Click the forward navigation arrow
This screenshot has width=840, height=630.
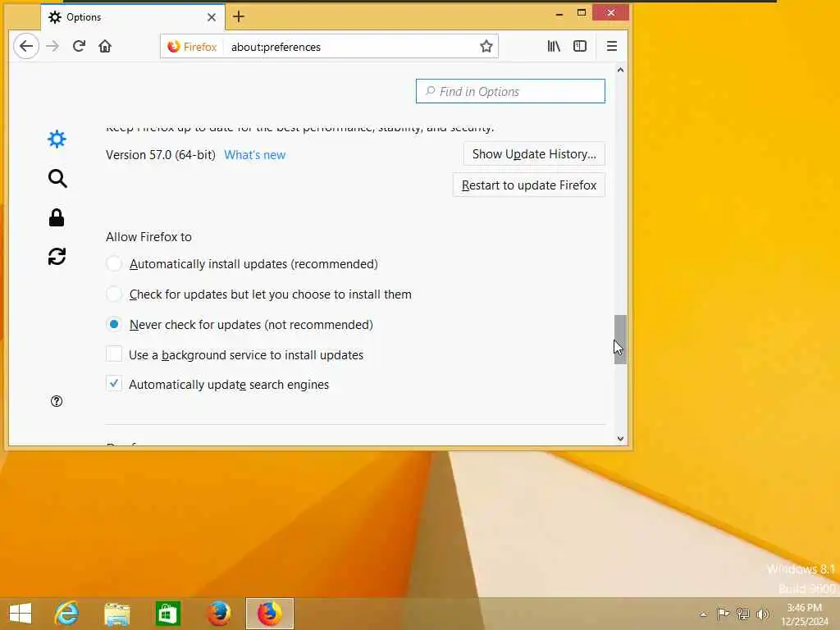point(52,46)
